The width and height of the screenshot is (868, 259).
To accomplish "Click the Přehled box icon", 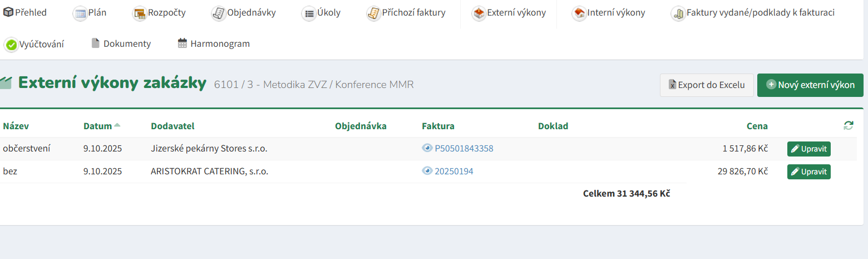I will pyautogui.click(x=8, y=12).
